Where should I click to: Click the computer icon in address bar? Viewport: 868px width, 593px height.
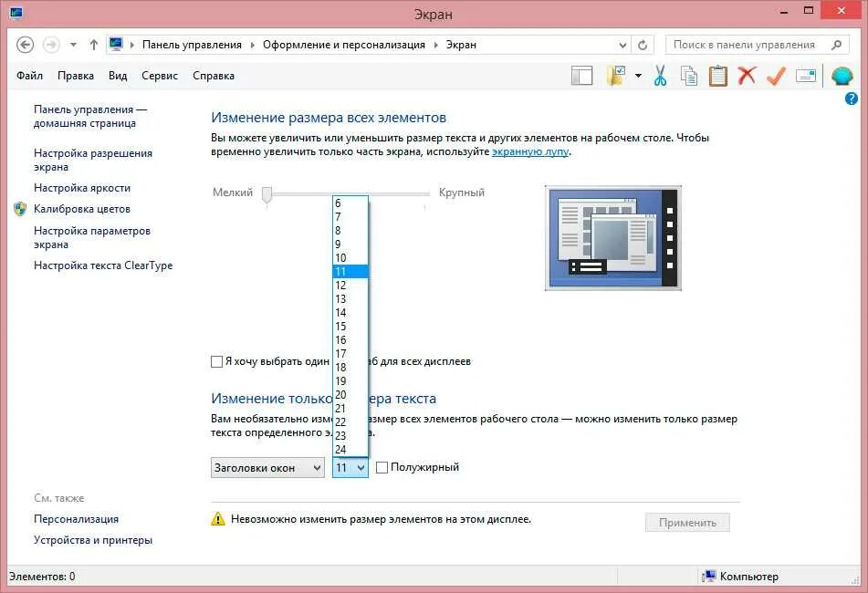coord(116,45)
